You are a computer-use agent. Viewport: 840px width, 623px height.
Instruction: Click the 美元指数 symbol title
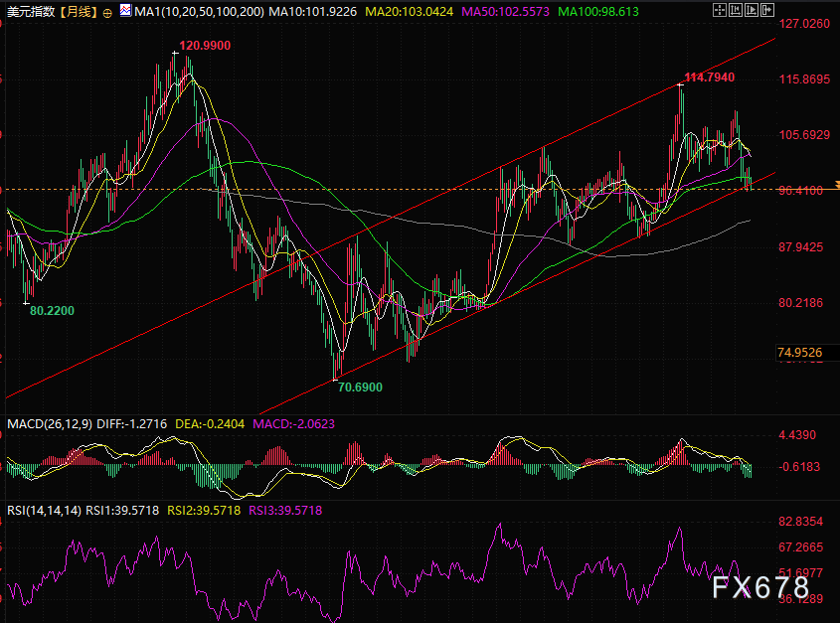click(x=31, y=12)
